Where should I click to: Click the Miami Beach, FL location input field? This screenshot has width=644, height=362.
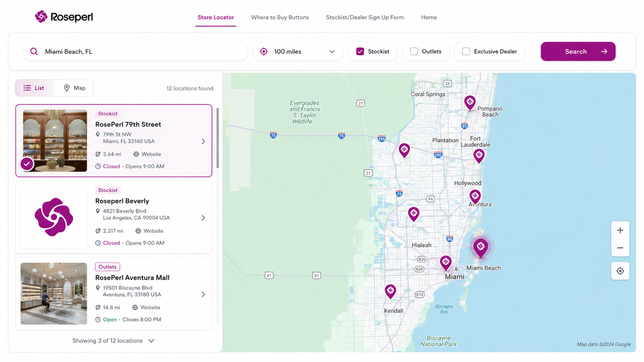coord(135,51)
